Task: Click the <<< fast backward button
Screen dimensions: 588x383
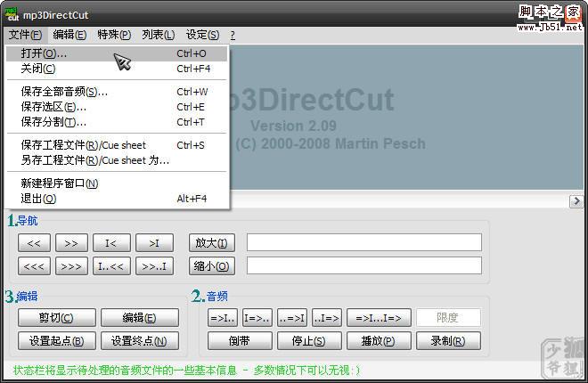Action: [34, 266]
